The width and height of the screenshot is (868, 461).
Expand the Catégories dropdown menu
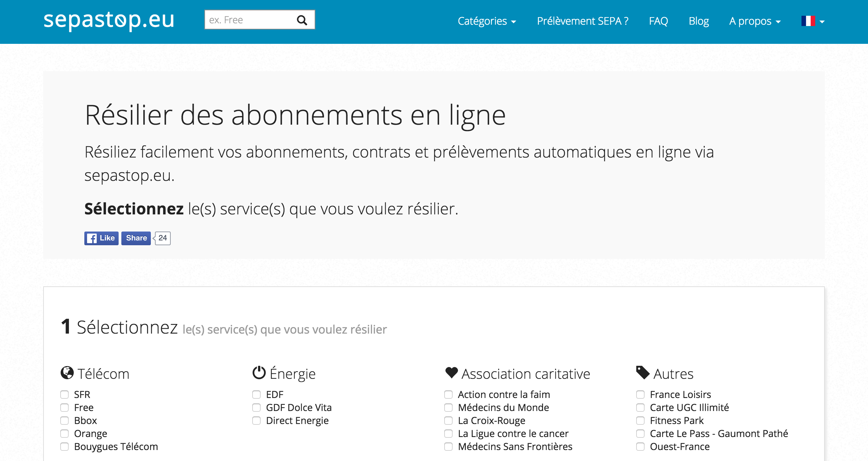(x=487, y=21)
